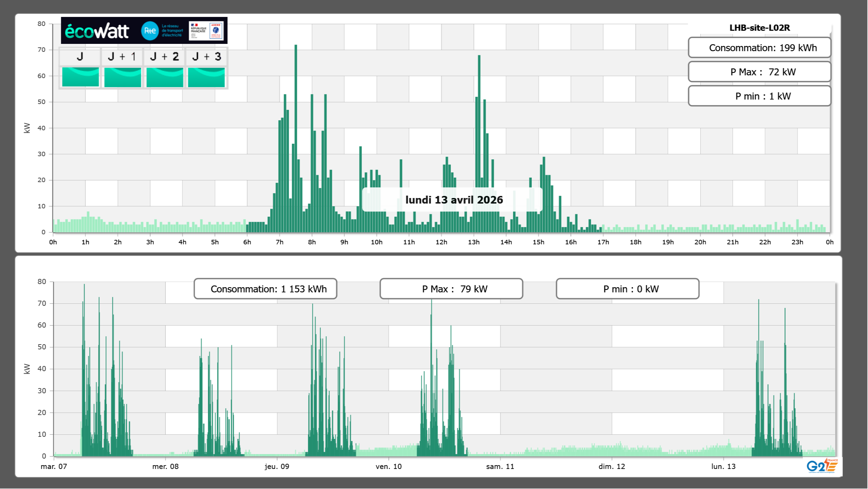Select the J + 1 header label
The height and width of the screenshot is (489, 868).
pos(122,57)
